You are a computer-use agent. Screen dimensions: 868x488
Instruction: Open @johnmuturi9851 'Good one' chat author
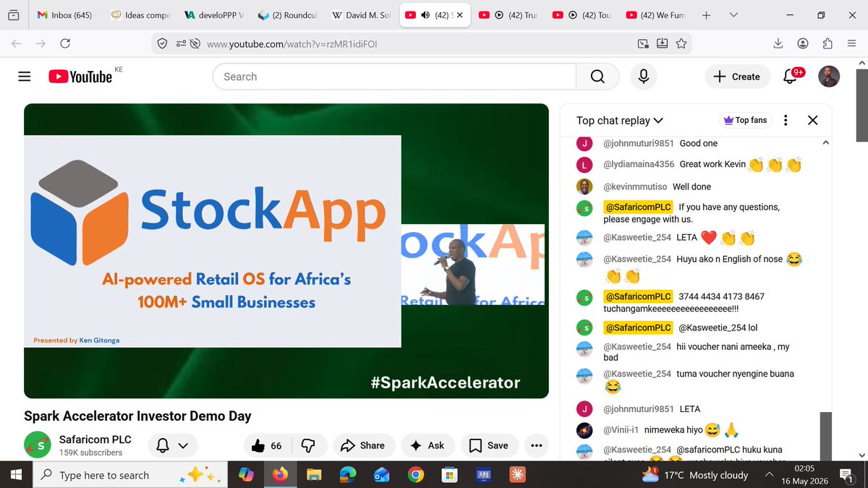639,144
